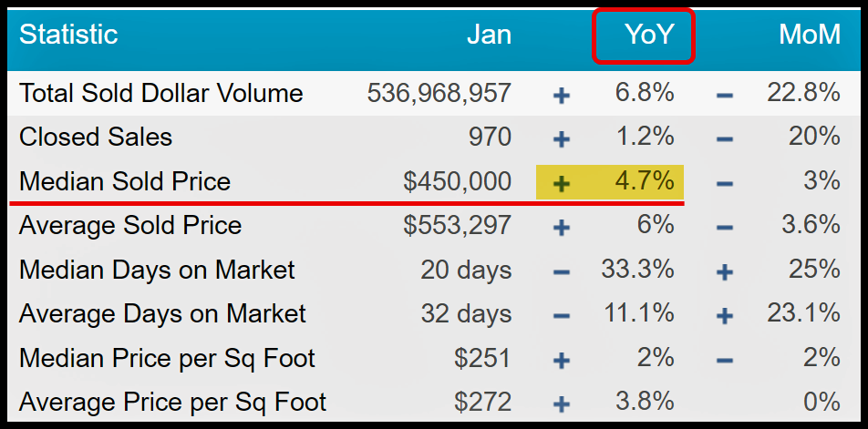Click the MoM minus icon for Closed Sales
The width and height of the screenshot is (868, 429).
[x=725, y=138]
